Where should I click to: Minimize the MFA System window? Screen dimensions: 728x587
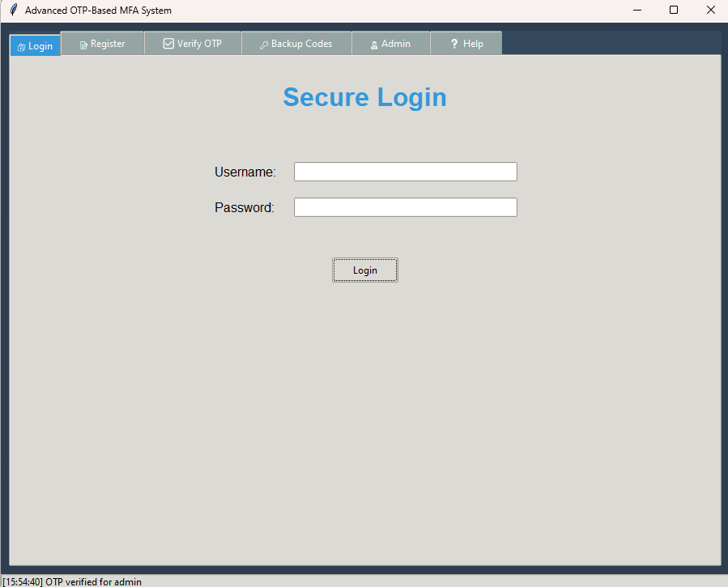click(x=636, y=11)
